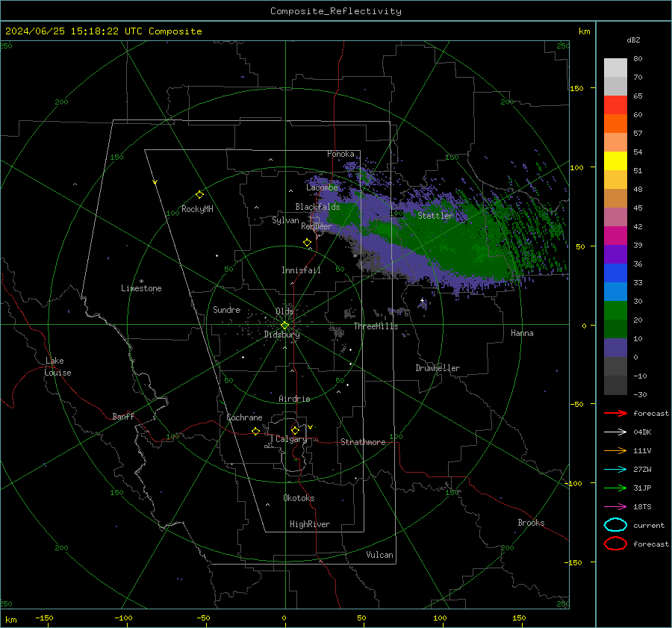Select the green 20–30 dBZ color band
672x628 pixels.
point(615,311)
